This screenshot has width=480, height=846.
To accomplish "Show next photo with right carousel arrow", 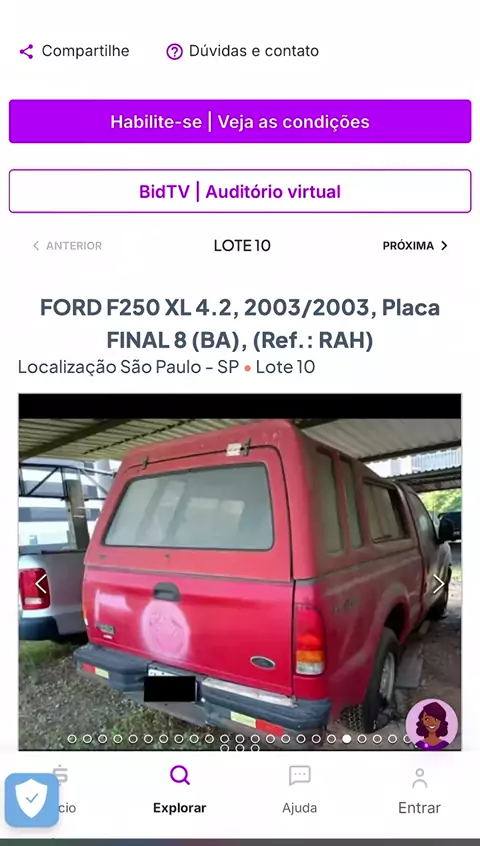I will click(x=438, y=584).
